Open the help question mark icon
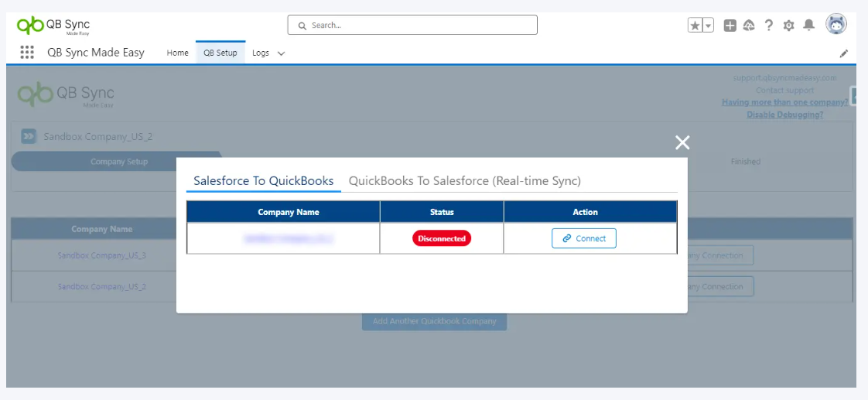Viewport: 868px width, 400px height. pos(768,25)
